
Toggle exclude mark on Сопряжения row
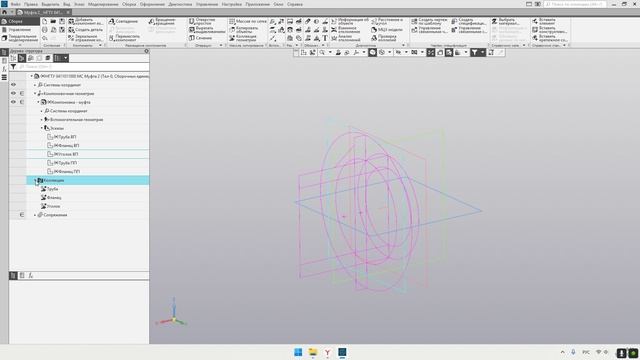(22, 214)
